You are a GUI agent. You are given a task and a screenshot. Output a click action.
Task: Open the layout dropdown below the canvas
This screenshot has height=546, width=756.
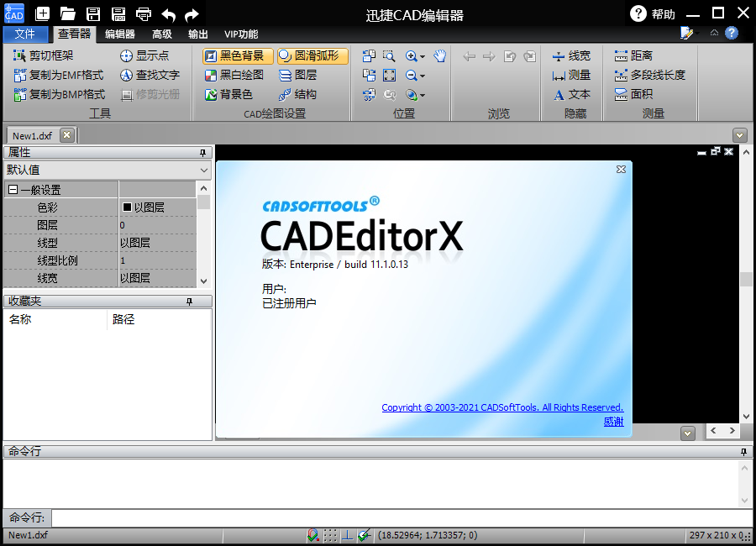click(687, 433)
